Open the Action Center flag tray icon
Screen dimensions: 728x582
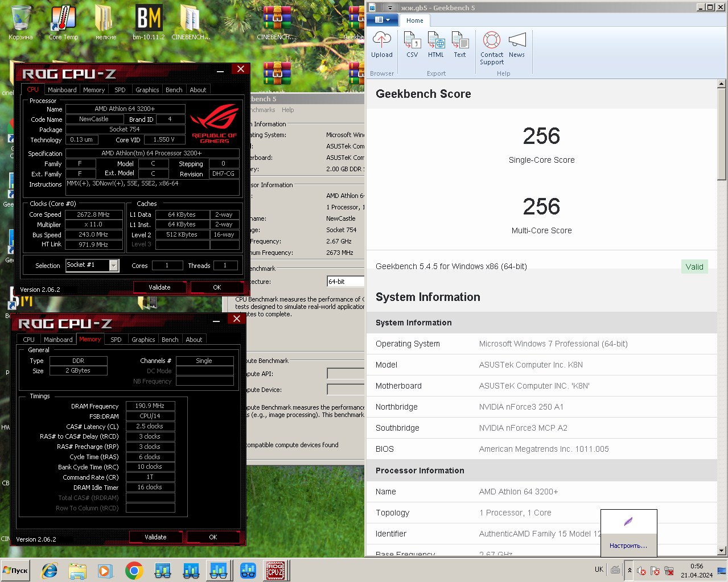[x=655, y=571]
